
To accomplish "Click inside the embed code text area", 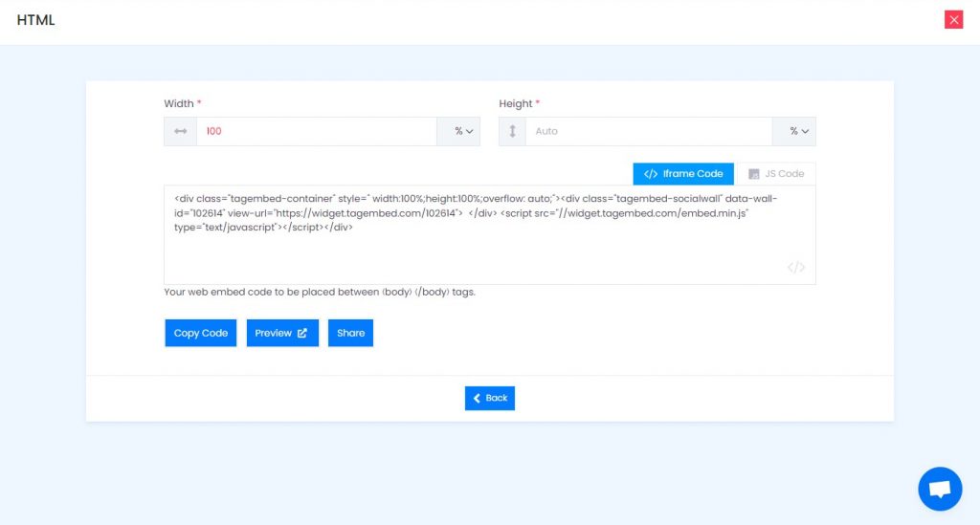I will coord(490,234).
